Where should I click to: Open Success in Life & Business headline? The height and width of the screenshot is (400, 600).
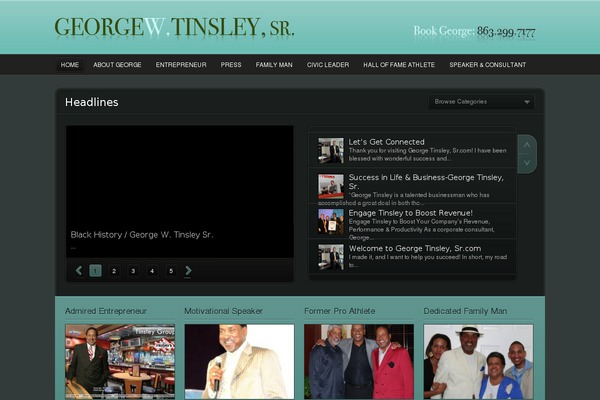click(426, 181)
